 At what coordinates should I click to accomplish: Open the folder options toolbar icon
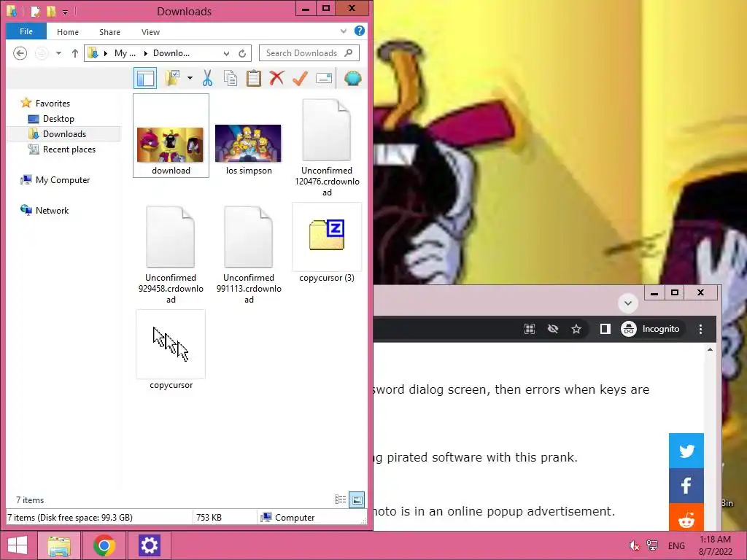pyautogui.click(x=172, y=78)
